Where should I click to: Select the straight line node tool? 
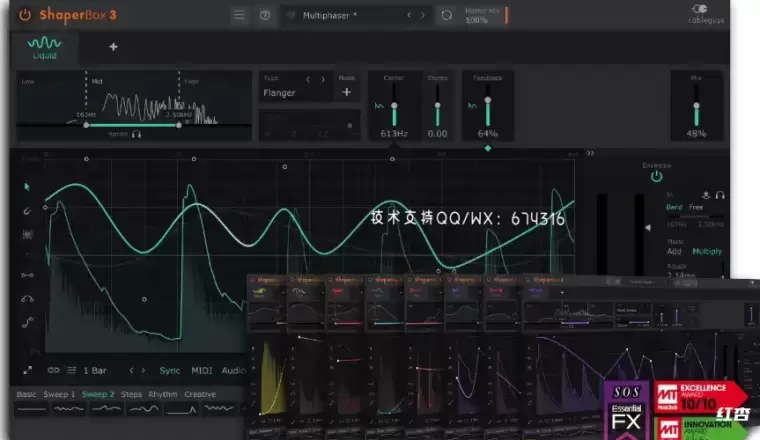[27, 275]
